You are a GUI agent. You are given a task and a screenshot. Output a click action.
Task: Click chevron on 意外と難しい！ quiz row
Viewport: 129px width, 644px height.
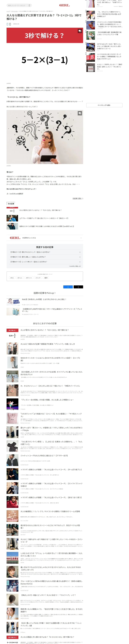pos(80,257)
